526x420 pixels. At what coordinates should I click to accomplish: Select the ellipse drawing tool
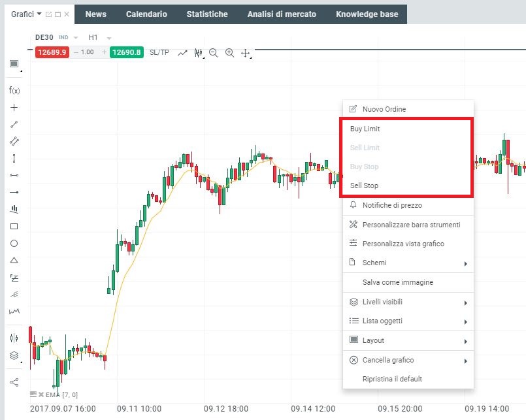pyautogui.click(x=14, y=243)
